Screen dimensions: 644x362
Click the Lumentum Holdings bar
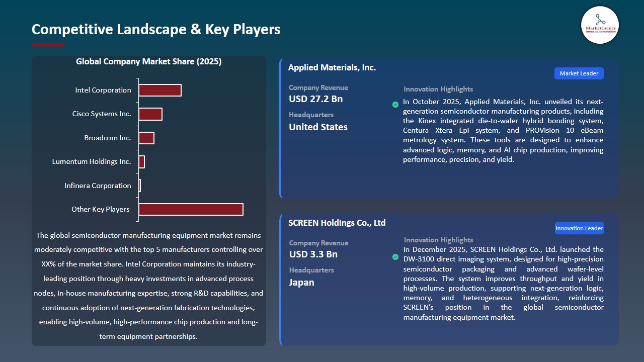click(141, 161)
